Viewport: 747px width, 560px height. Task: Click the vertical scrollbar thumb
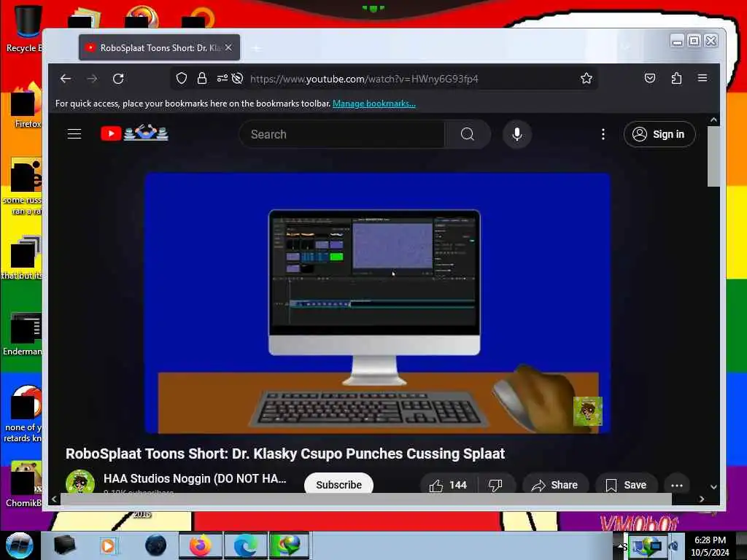pos(713,157)
